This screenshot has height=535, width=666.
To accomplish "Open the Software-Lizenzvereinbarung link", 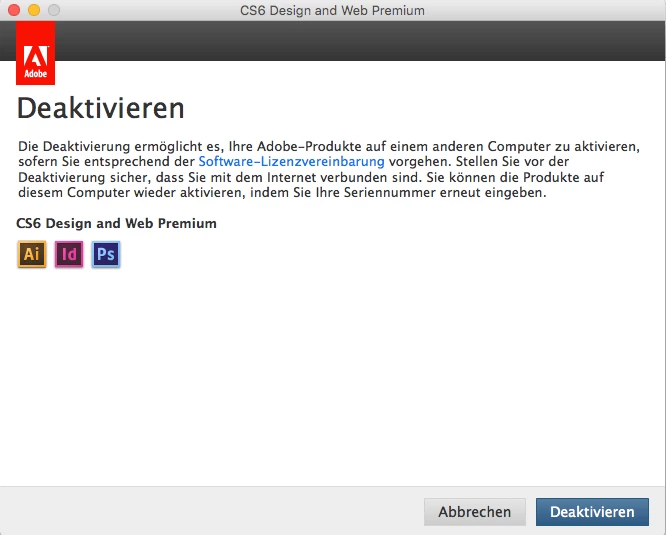I will (291, 161).
